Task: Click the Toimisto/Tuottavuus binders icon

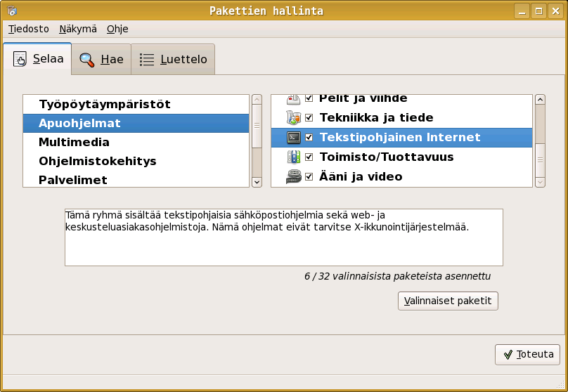Action: [x=294, y=157]
